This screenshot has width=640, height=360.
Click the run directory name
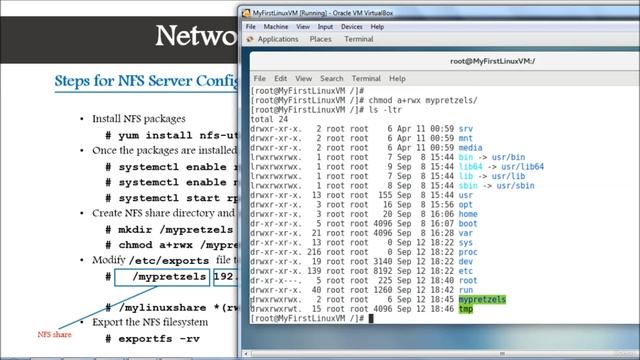point(466,290)
